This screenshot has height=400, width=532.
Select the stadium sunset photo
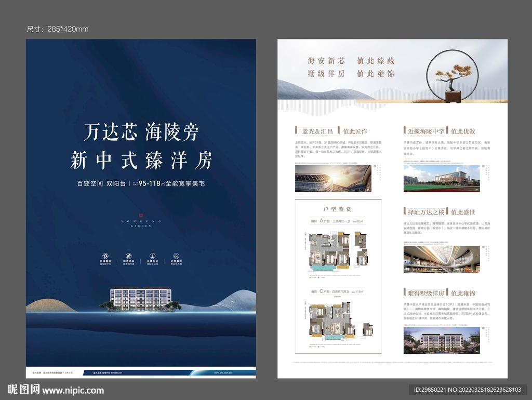click(x=333, y=179)
